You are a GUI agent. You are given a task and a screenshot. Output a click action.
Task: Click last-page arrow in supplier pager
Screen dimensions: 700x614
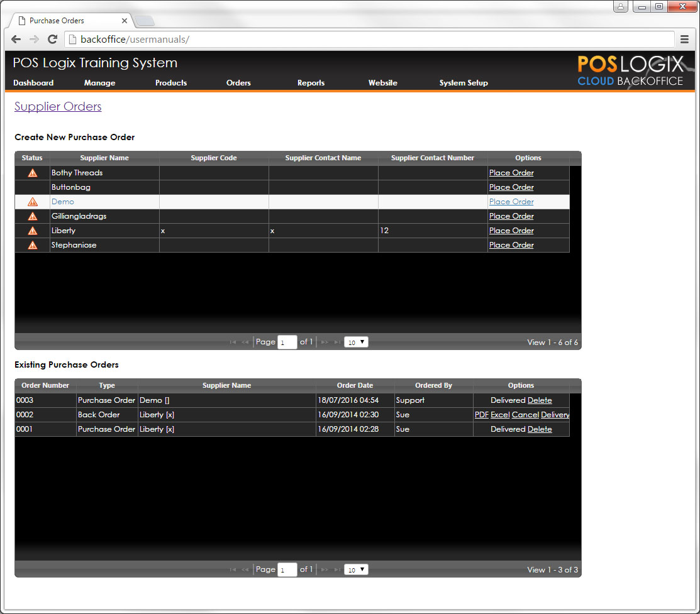coord(337,343)
